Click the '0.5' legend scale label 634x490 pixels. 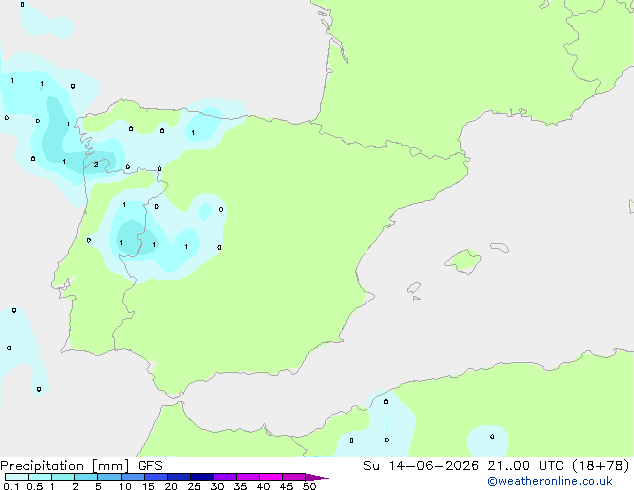(35, 486)
